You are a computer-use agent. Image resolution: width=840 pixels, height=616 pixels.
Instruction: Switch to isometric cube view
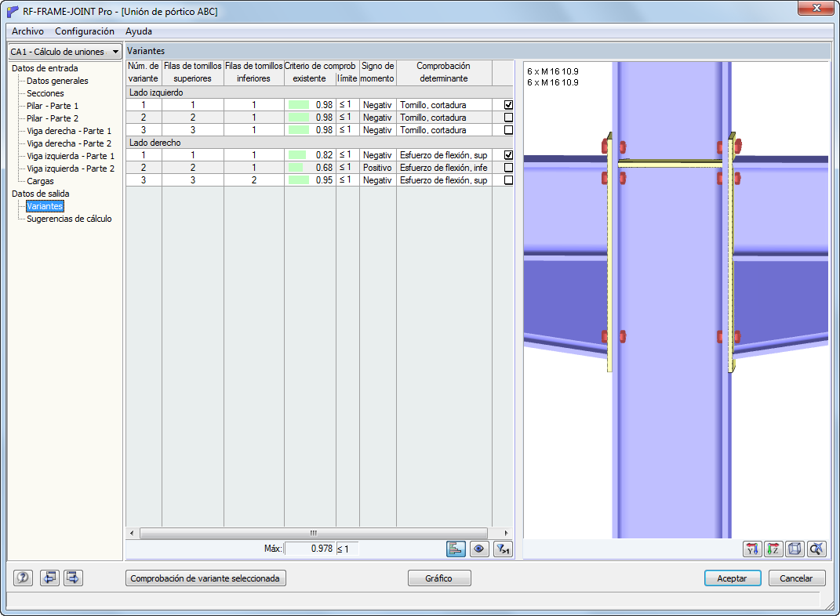[x=795, y=549]
